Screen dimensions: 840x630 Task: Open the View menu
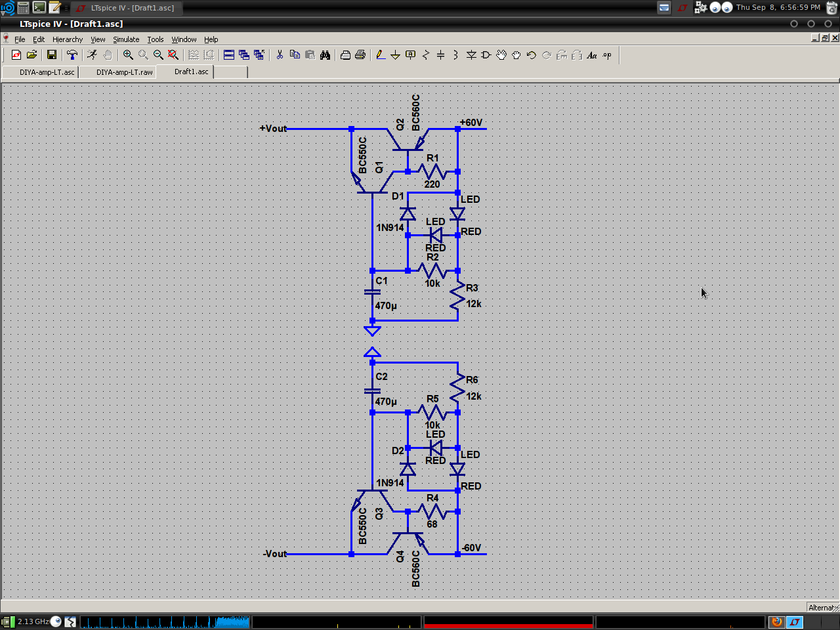(x=98, y=39)
